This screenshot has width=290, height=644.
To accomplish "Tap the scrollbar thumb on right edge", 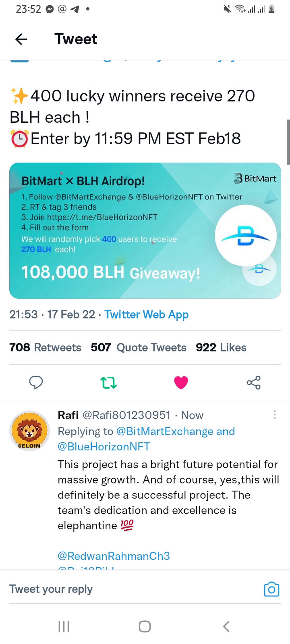I will click(x=288, y=142).
